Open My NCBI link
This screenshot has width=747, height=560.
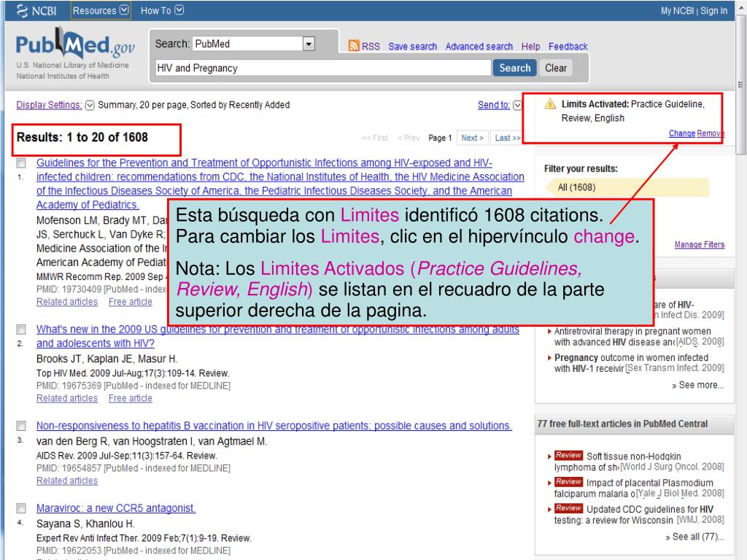tap(677, 10)
